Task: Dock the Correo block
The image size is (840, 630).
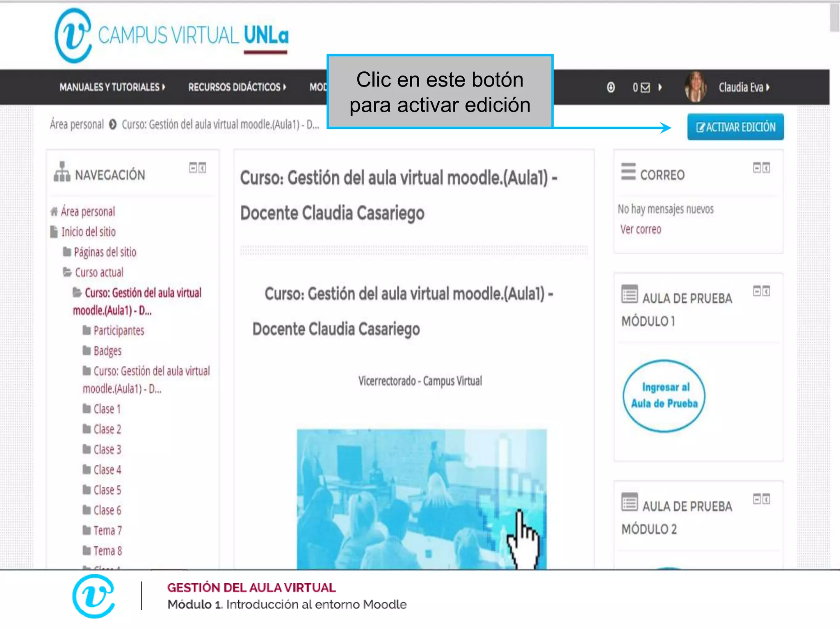Action: 766,167
